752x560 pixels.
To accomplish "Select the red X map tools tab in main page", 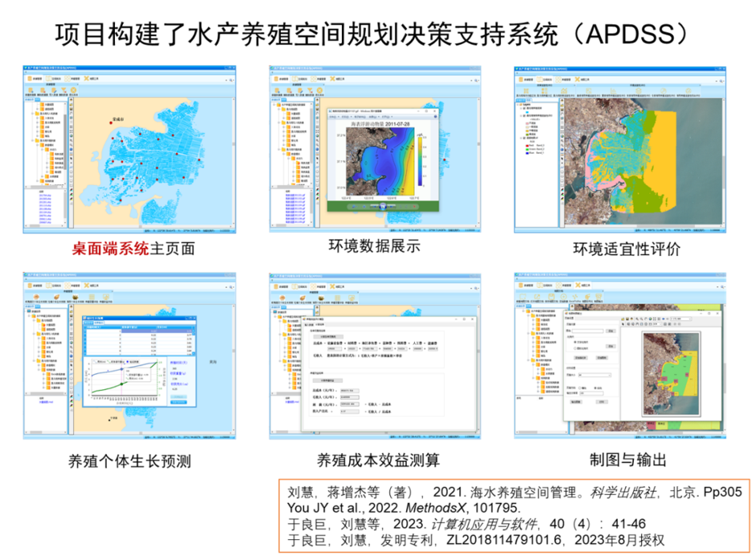I will (86, 79).
